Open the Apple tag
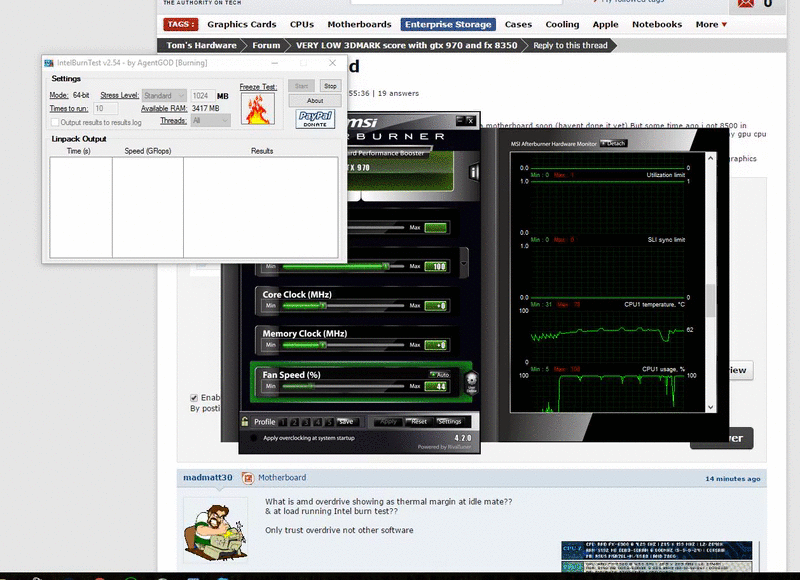Image resolution: width=800 pixels, height=580 pixels. [x=605, y=24]
